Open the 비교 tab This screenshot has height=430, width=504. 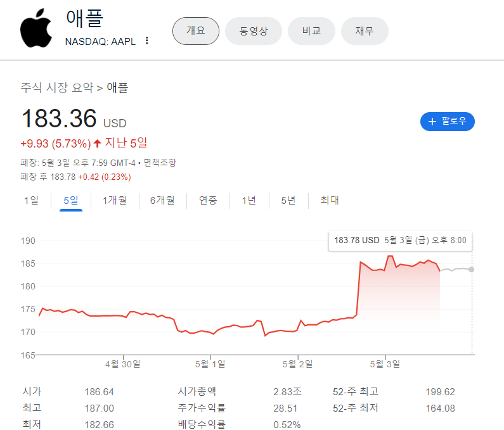[x=311, y=31]
